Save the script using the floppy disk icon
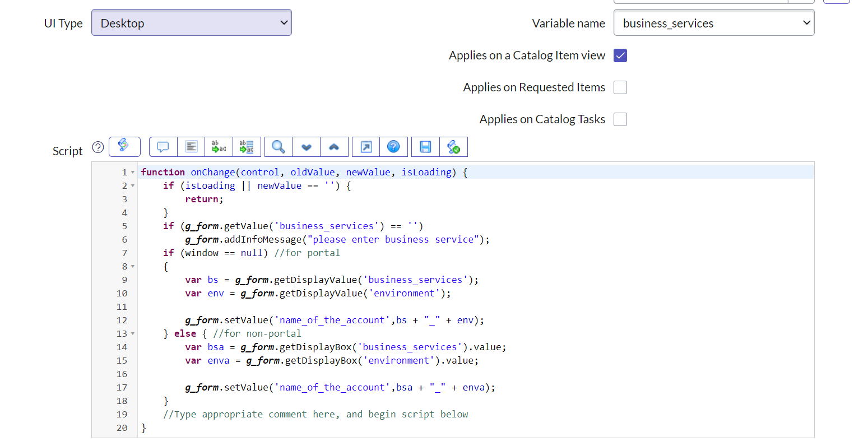The height and width of the screenshot is (446, 868). 425,147
